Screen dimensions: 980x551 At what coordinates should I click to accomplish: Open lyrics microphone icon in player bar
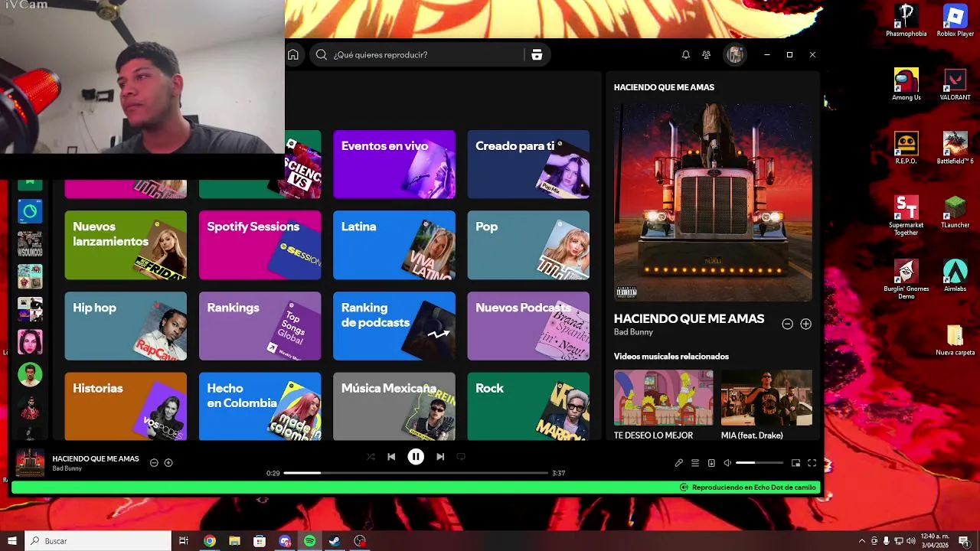tap(678, 463)
